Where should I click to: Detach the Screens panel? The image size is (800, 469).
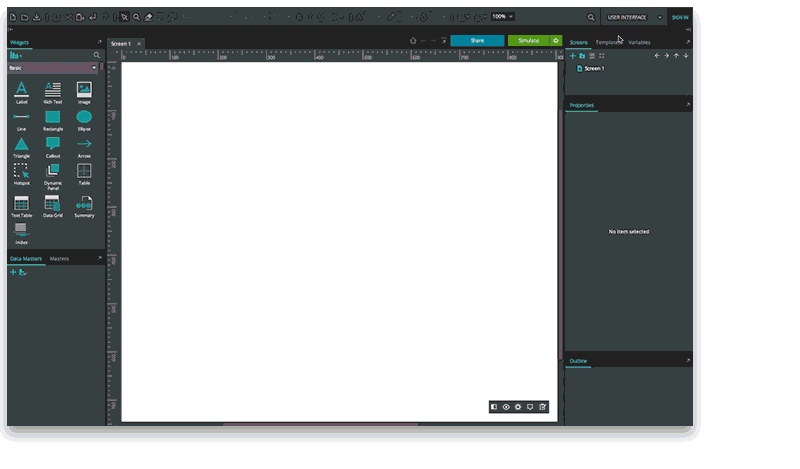(x=688, y=42)
